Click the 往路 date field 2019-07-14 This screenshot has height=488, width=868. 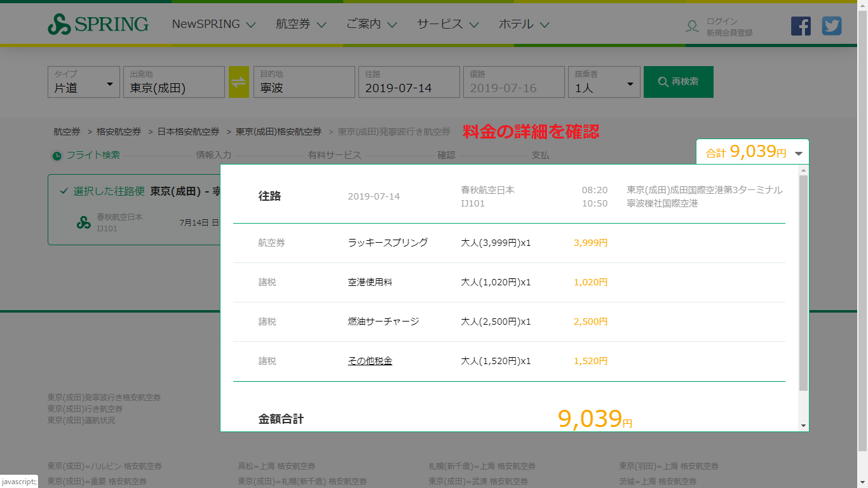(409, 83)
